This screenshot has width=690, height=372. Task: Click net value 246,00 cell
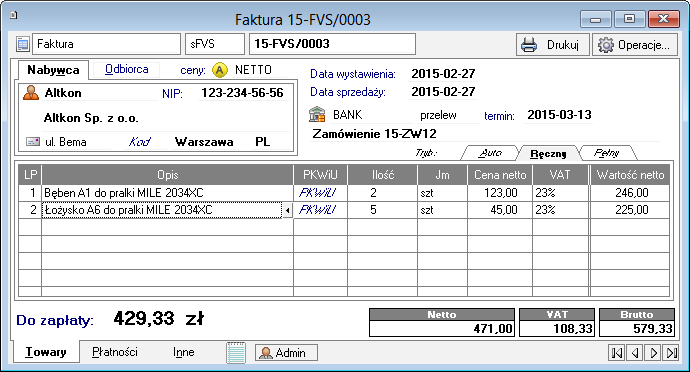coord(629,193)
